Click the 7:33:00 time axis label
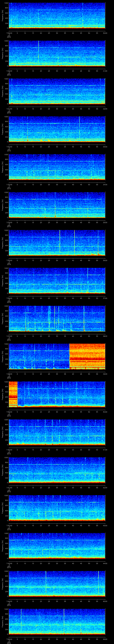This screenshot has height=644, width=114. click(9, 184)
